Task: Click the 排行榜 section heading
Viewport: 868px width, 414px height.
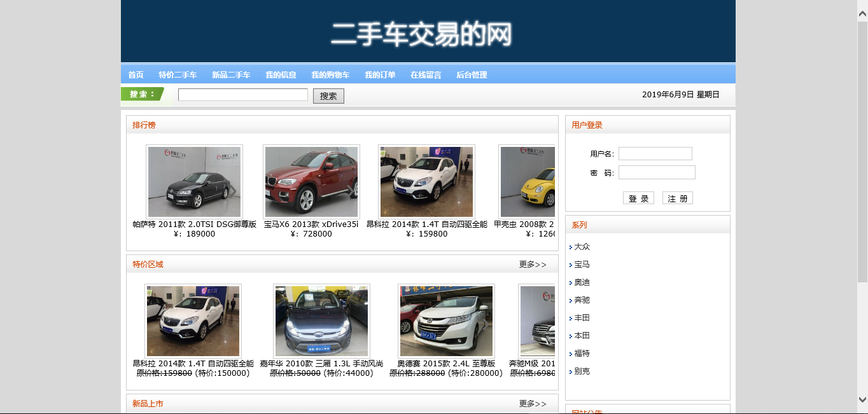Action: [144, 125]
